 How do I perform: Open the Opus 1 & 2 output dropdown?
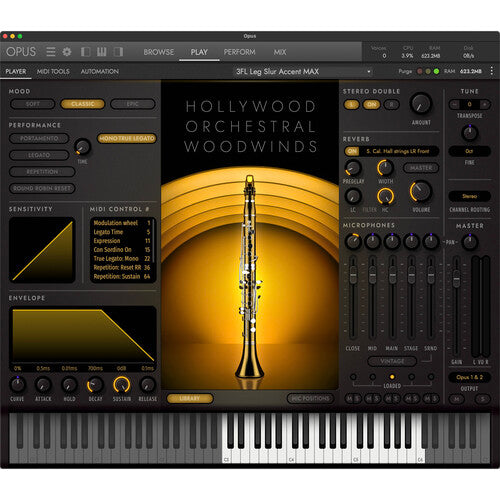pos(469,377)
